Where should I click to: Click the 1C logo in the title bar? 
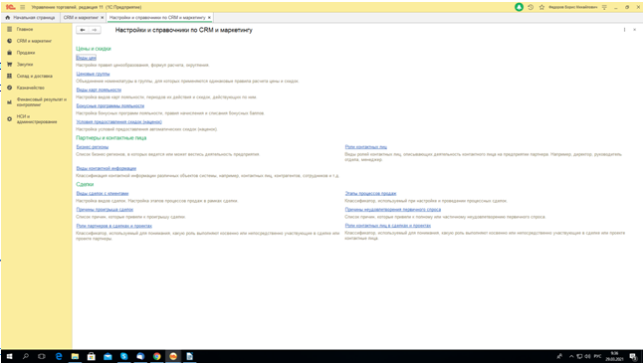pos(10,7)
